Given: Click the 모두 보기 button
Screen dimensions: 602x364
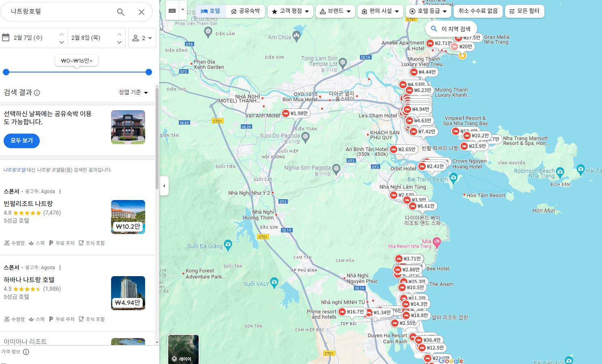Looking at the screenshot, I should (21, 140).
